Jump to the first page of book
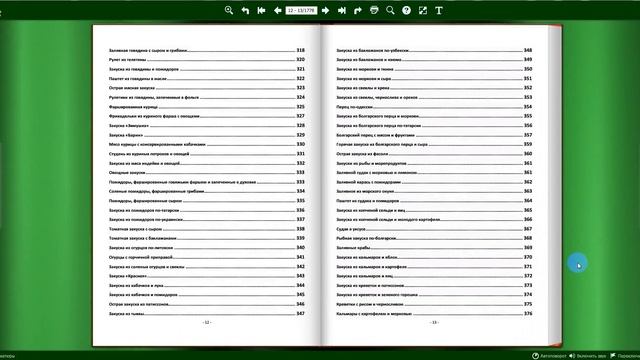This screenshot has height=360, width=640. click(261, 11)
